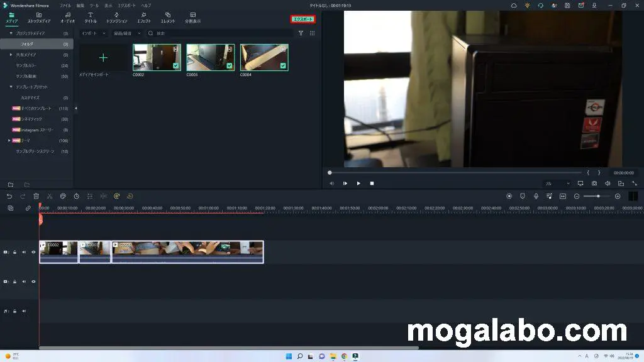Switch to the トランジション tab
Image resolution: width=644 pixels, height=362 pixels.
click(117, 17)
